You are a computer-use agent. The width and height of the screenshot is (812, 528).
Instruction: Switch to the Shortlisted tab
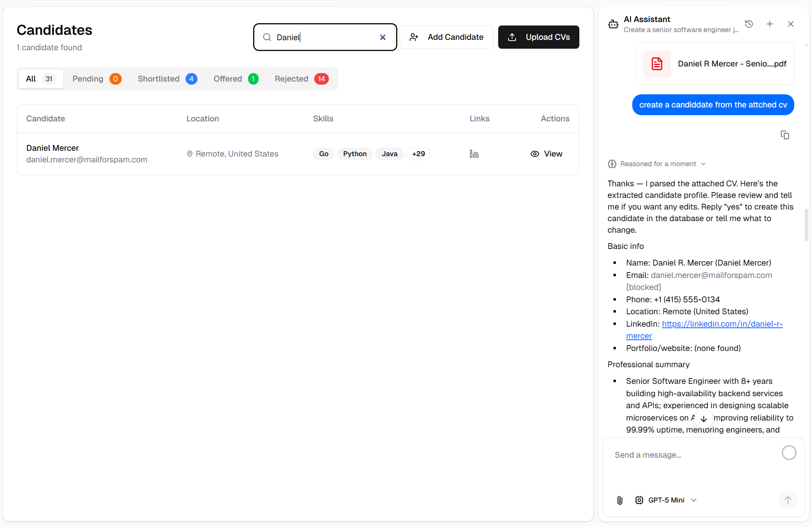pyautogui.click(x=167, y=79)
